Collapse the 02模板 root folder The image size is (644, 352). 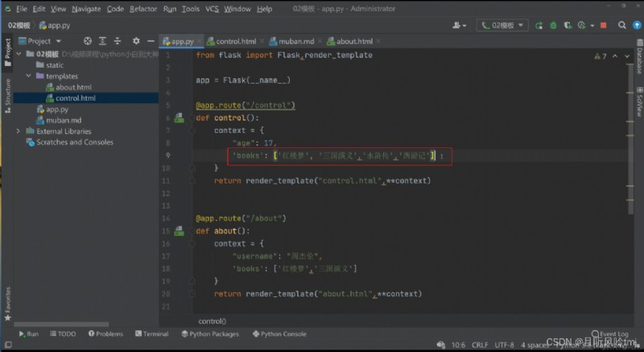click(19, 54)
